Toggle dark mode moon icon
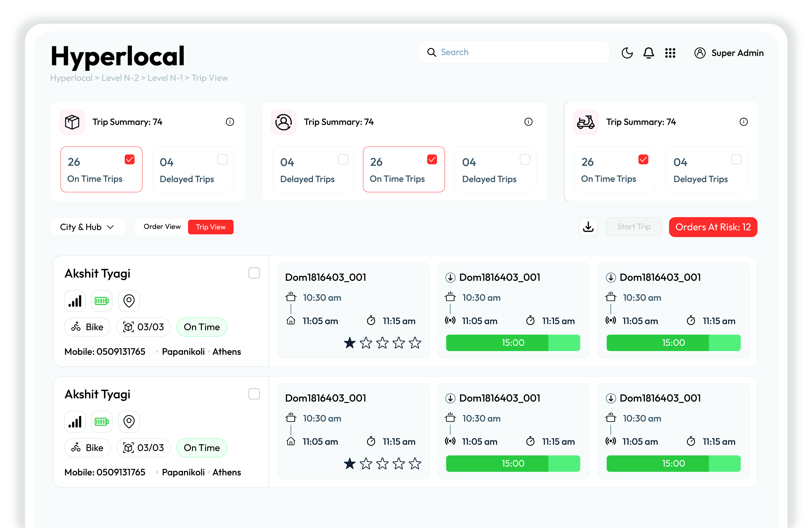The image size is (812, 528). [627, 53]
